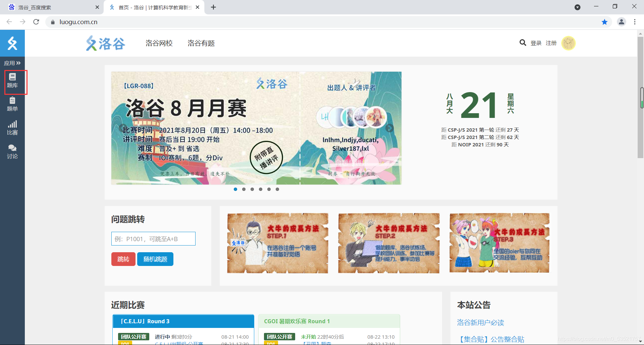Image resolution: width=644 pixels, height=345 pixels.
Task: Expand the 应用 sidebar menu
Action: pos(12,63)
